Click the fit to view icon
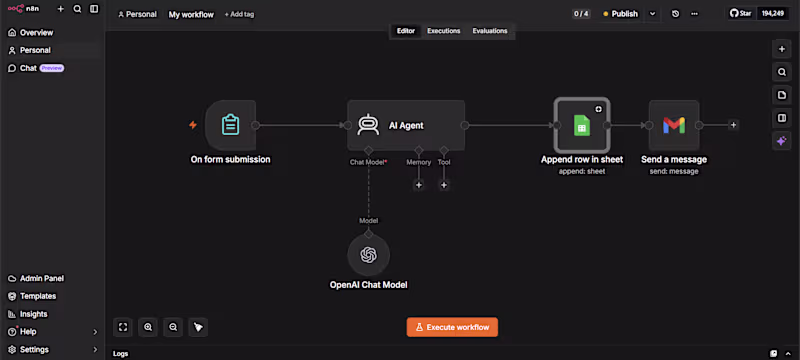Image resolution: width=800 pixels, height=360 pixels. tap(123, 327)
